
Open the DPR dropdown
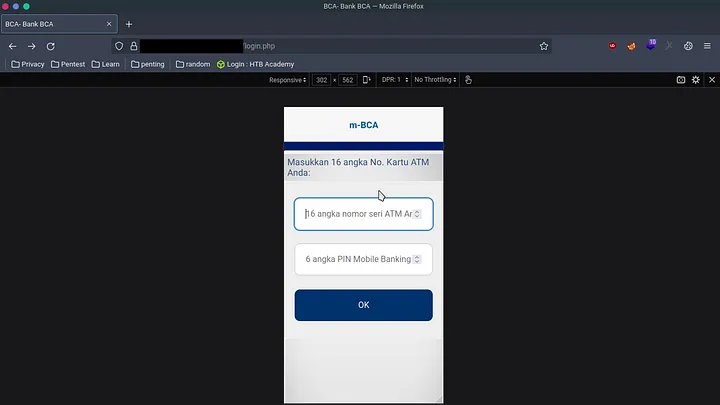394,80
